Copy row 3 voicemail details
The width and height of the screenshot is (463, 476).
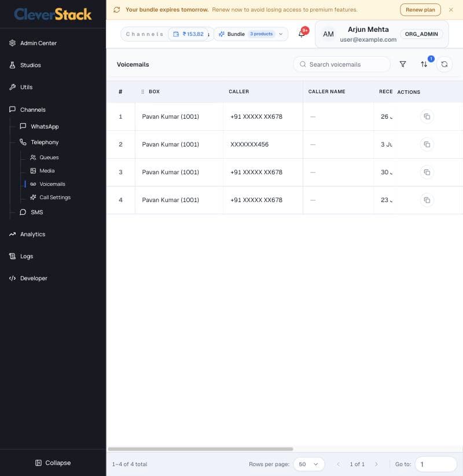pyautogui.click(x=427, y=173)
